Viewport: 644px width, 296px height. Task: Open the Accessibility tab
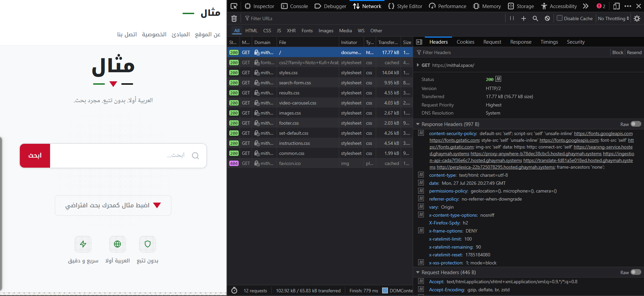click(x=559, y=6)
